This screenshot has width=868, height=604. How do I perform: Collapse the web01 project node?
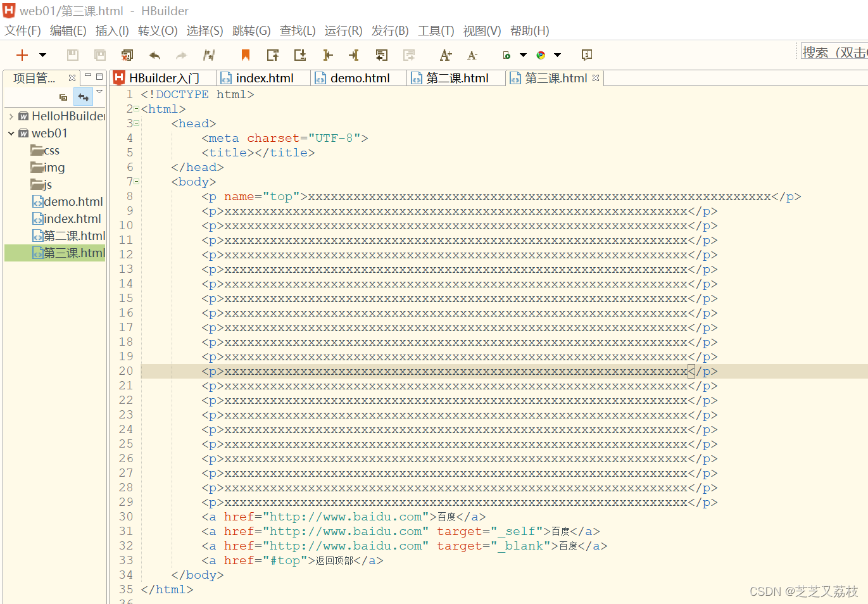click(x=11, y=134)
